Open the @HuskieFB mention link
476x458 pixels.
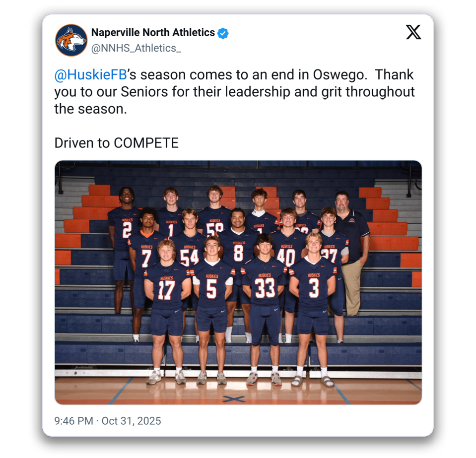coord(90,75)
